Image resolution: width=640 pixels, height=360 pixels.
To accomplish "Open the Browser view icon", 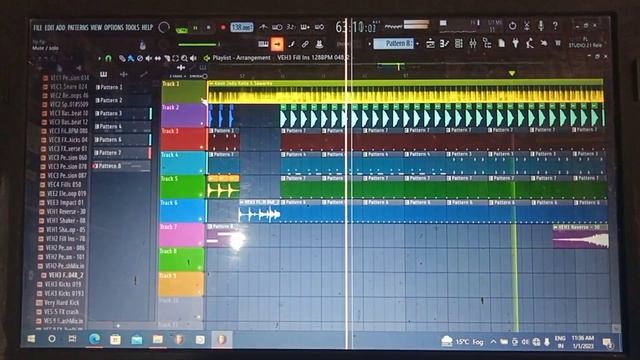I will coord(487,43).
